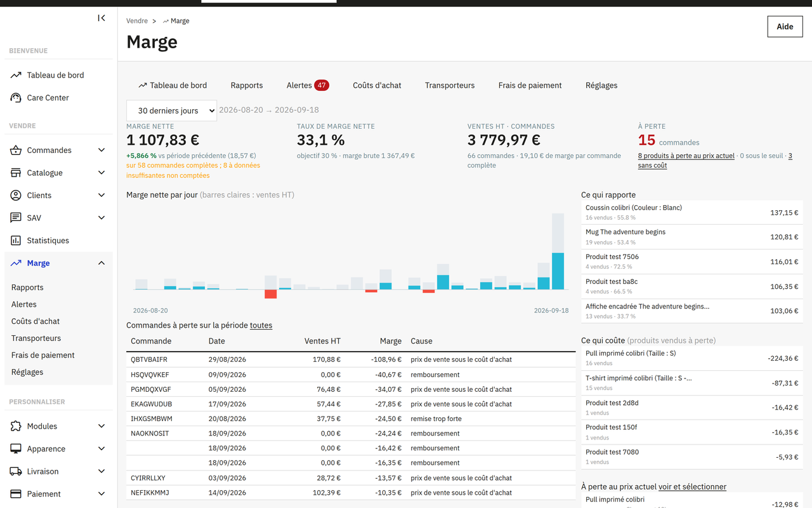Image resolution: width=812 pixels, height=508 pixels.
Task: Expand the Catalogue menu chevron
Action: coord(101,173)
